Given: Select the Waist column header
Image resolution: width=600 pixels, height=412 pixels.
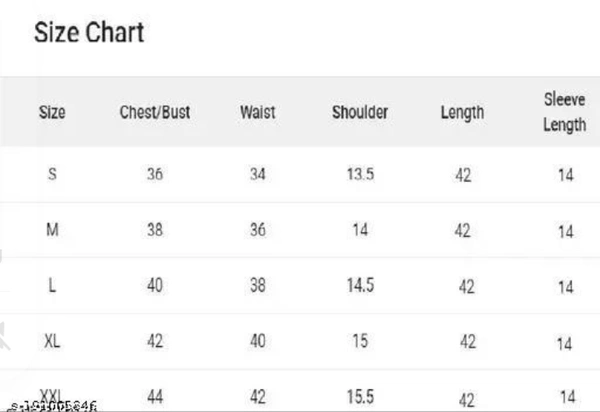Looking at the screenshot, I should tap(258, 112).
